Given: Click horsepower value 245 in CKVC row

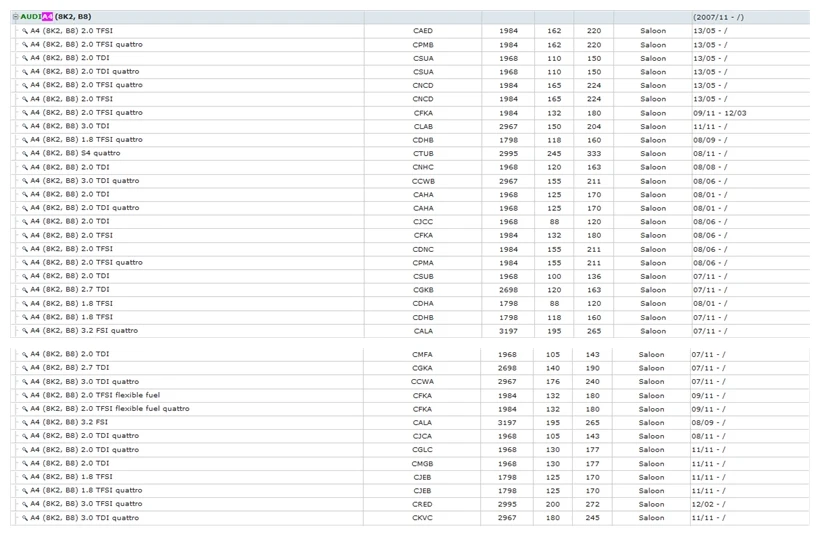Looking at the screenshot, I should pyautogui.click(x=593, y=518).
